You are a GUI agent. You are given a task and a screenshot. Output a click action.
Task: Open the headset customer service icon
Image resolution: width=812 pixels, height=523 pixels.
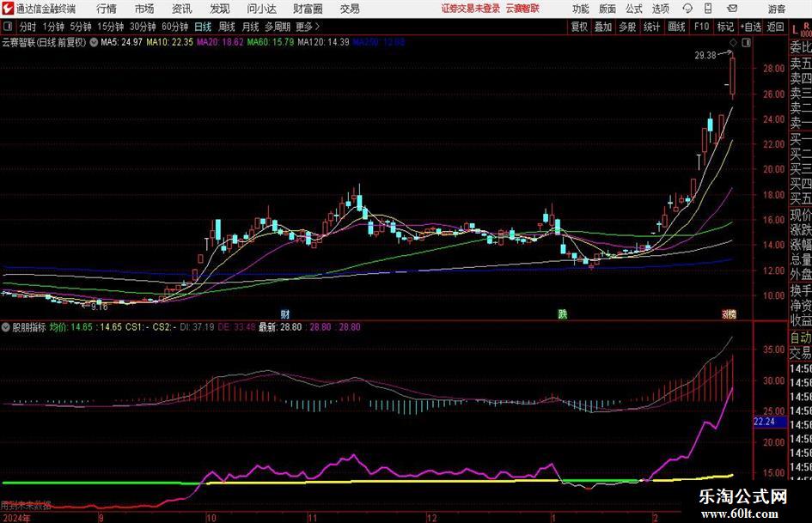point(687,9)
